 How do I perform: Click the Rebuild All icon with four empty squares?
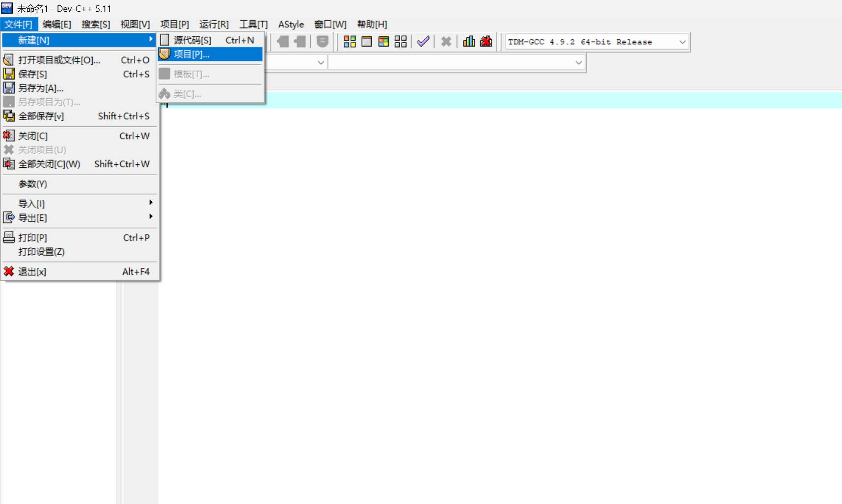401,42
